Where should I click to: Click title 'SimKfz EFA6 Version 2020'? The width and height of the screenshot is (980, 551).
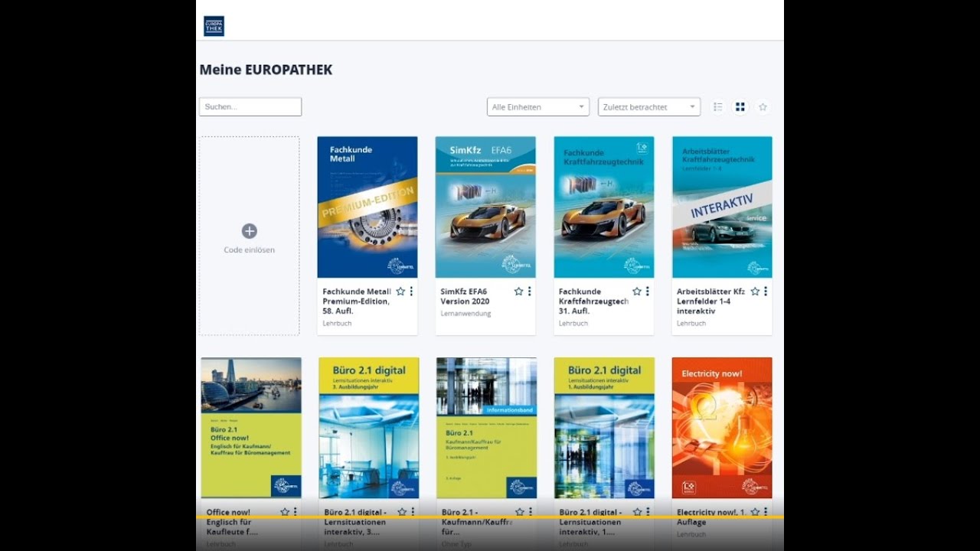point(464,296)
